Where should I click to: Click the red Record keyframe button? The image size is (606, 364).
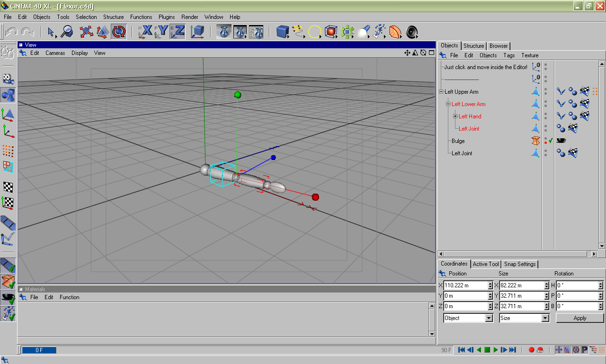point(532,350)
